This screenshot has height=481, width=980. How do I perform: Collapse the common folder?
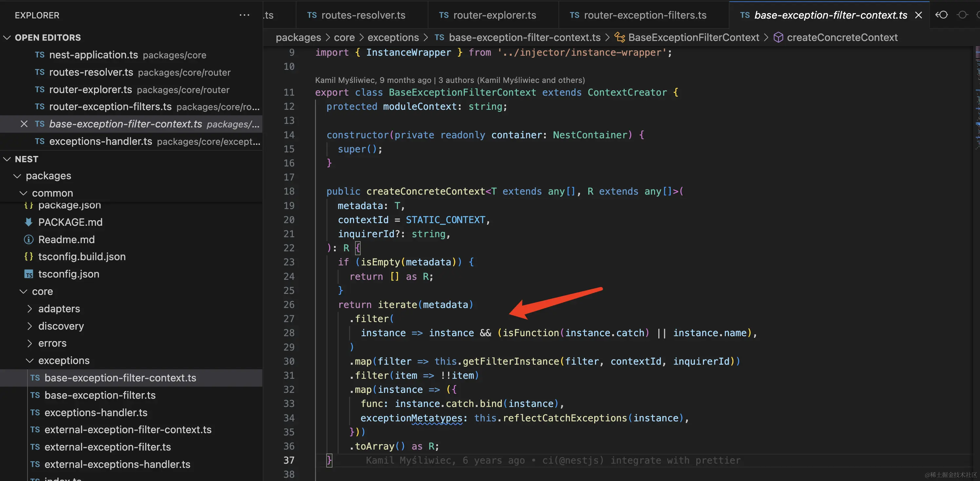coord(23,193)
